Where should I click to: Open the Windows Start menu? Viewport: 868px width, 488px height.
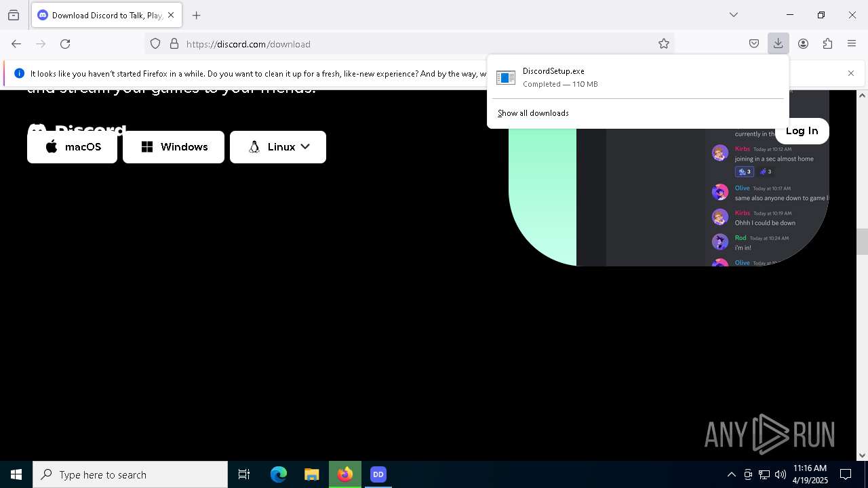pos(16,474)
